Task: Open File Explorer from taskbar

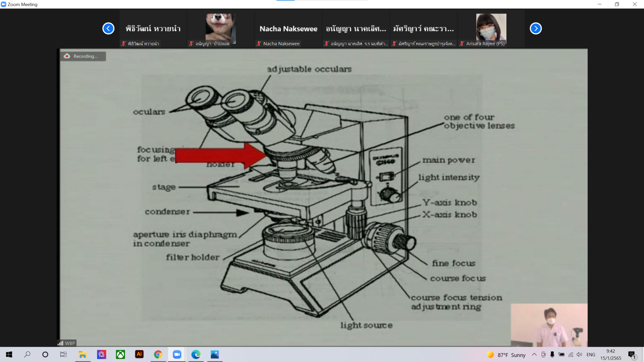Action: tap(83, 354)
